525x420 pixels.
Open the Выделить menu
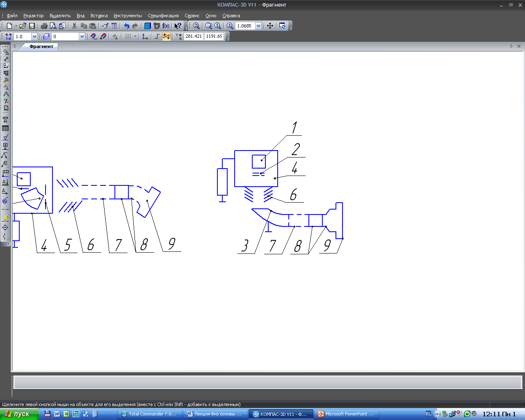click(60, 16)
